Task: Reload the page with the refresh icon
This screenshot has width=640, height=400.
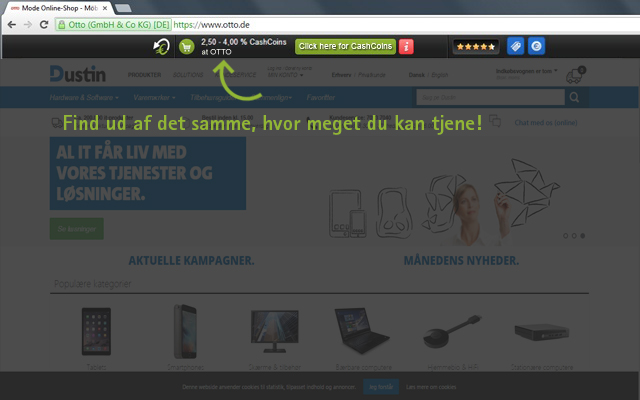Action: 44,25
